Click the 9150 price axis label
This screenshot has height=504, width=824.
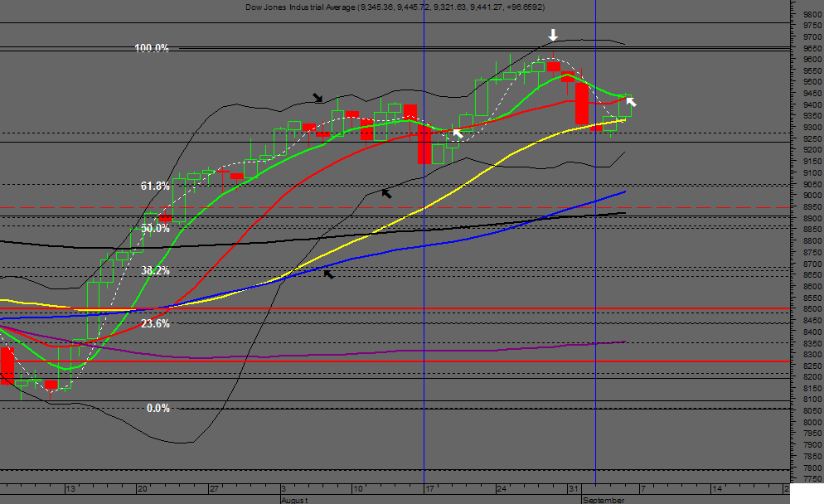pyautogui.click(x=813, y=162)
